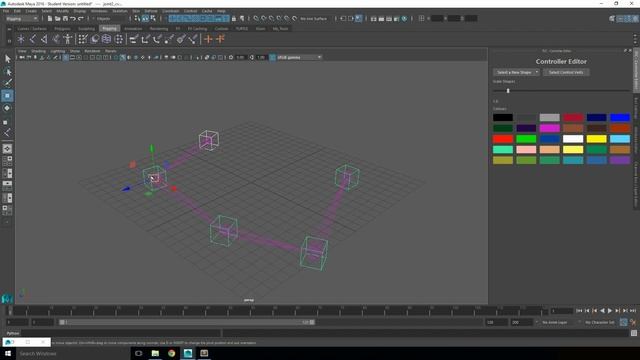640x360 pixels.
Task: Pick the yellow swatch beside the white swatch
Action: 596,139
